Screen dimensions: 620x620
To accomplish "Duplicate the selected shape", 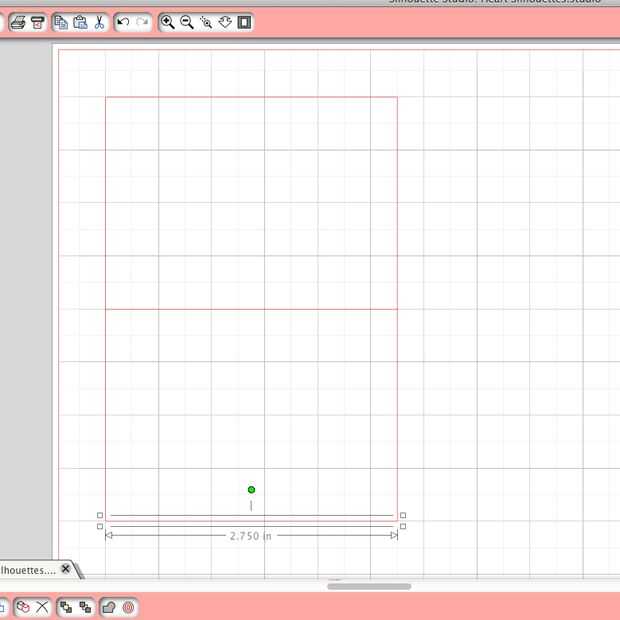I will (23, 607).
